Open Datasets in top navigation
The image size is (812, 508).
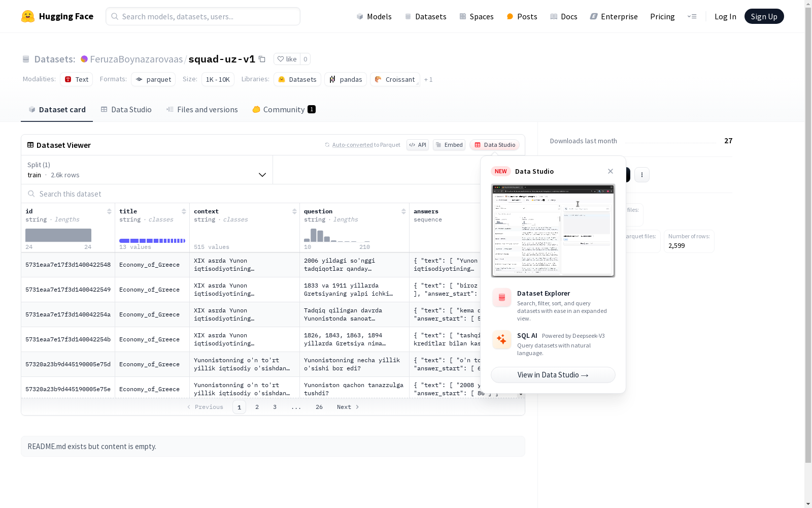tap(425, 16)
